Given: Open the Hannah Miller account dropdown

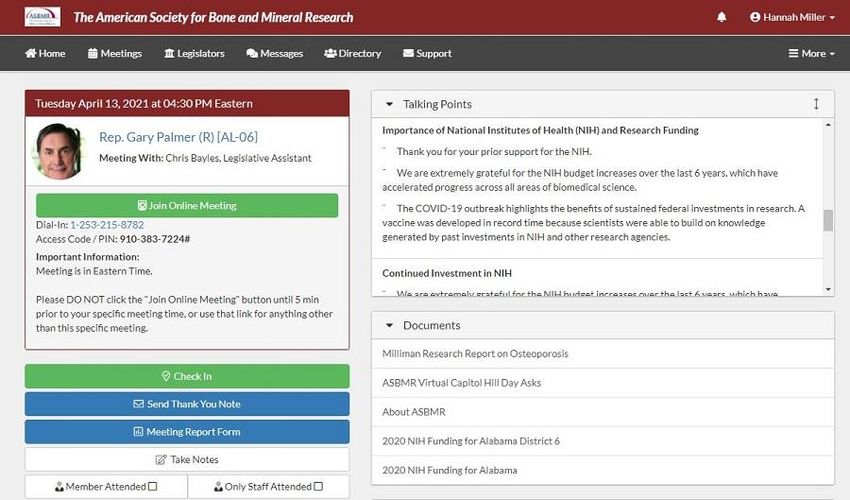Looking at the screenshot, I should click(x=793, y=17).
